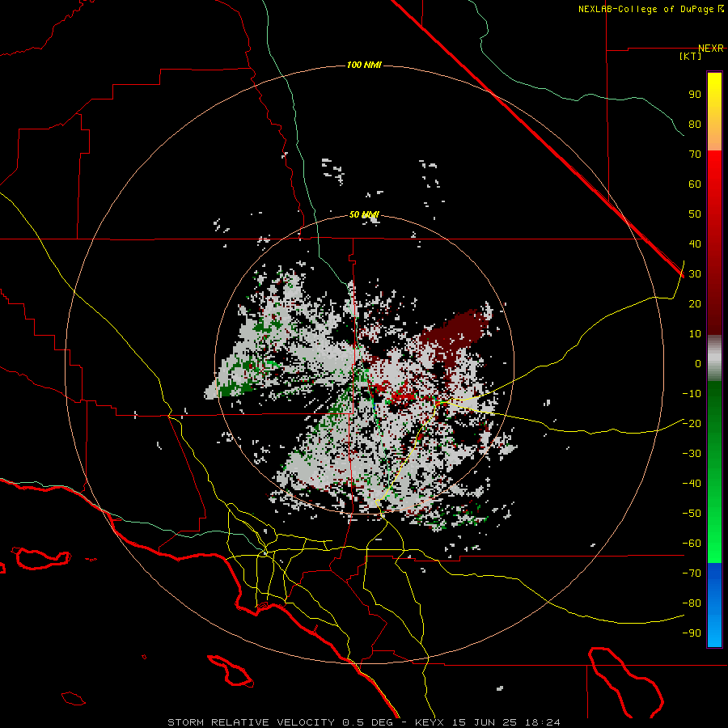
Task: Click the -80 value on the velocity scale
Action: point(692,603)
